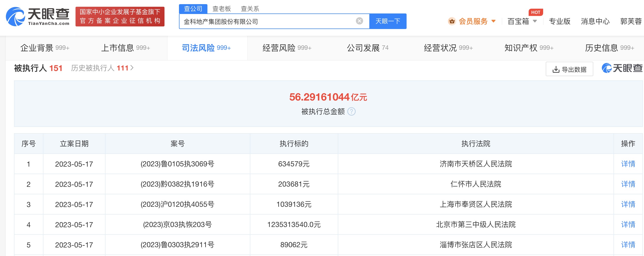Image resolution: width=644 pixels, height=256 pixels.
Task: Open 详情 for 淄博市张店区人民法院 row
Action: [x=628, y=245]
